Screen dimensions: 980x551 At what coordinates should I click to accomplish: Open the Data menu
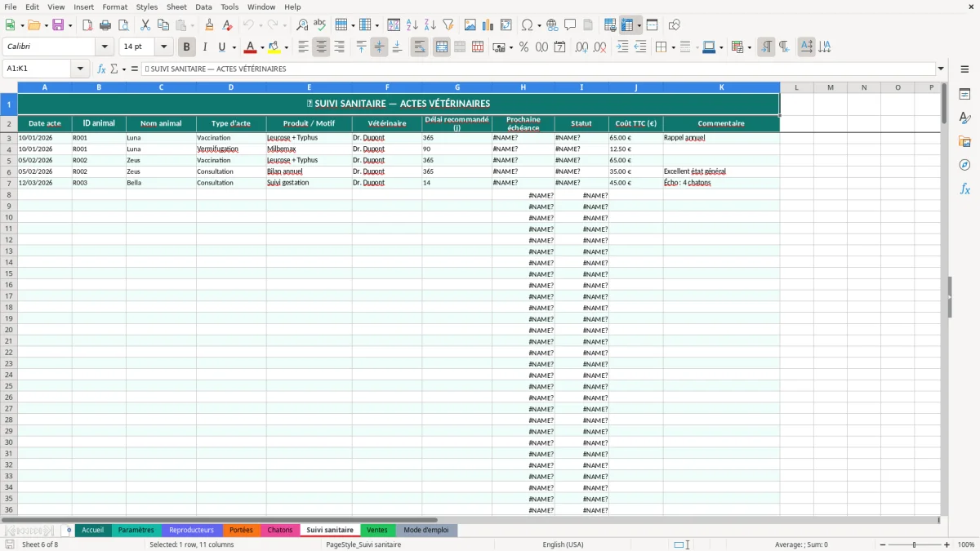(x=204, y=7)
